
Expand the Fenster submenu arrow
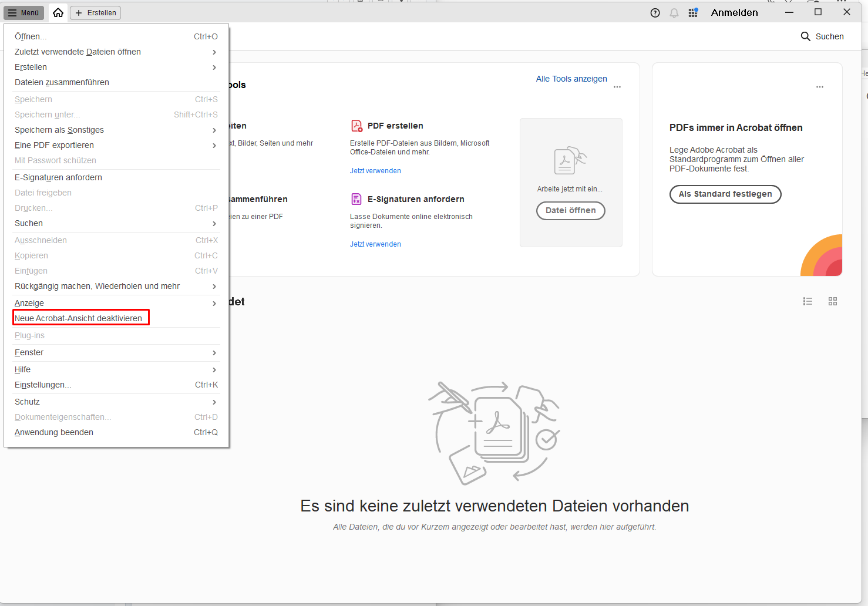pyautogui.click(x=214, y=353)
